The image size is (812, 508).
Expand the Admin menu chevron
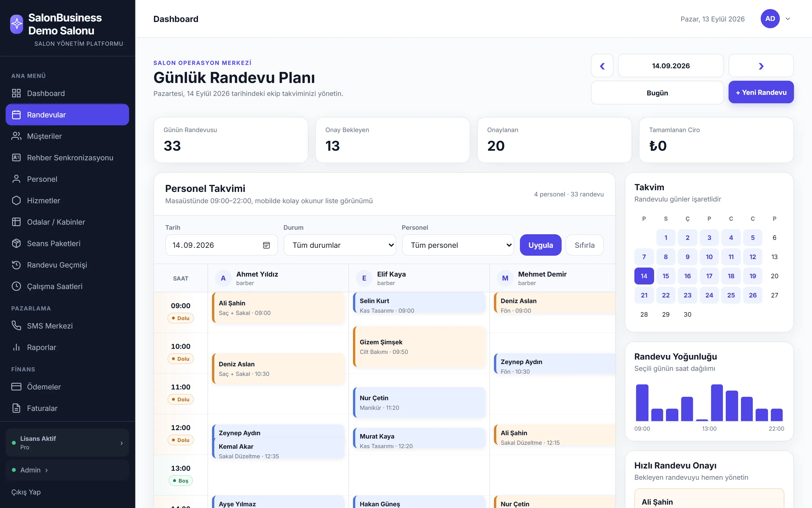[x=47, y=470]
